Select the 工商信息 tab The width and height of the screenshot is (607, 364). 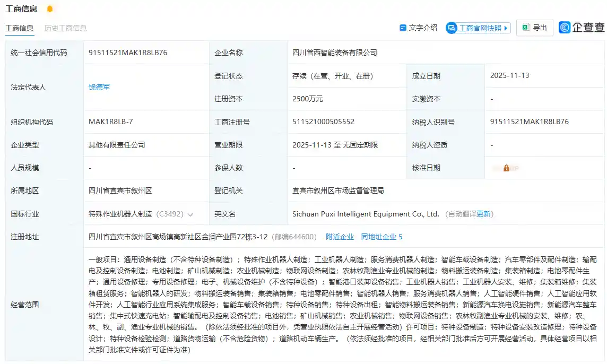[x=20, y=28]
